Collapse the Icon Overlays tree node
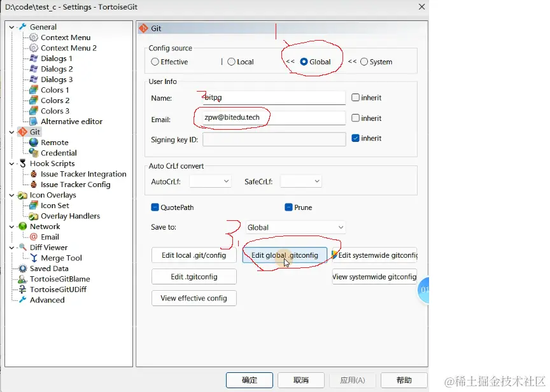This screenshot has width=550, height=392. click(x=11, y=195)
